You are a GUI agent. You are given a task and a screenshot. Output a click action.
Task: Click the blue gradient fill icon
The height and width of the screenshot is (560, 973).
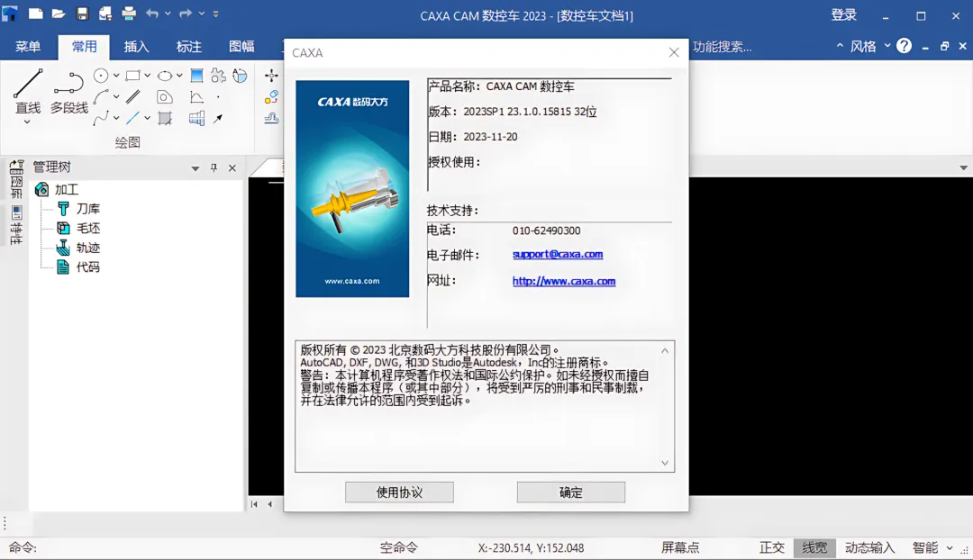[196, 76]
